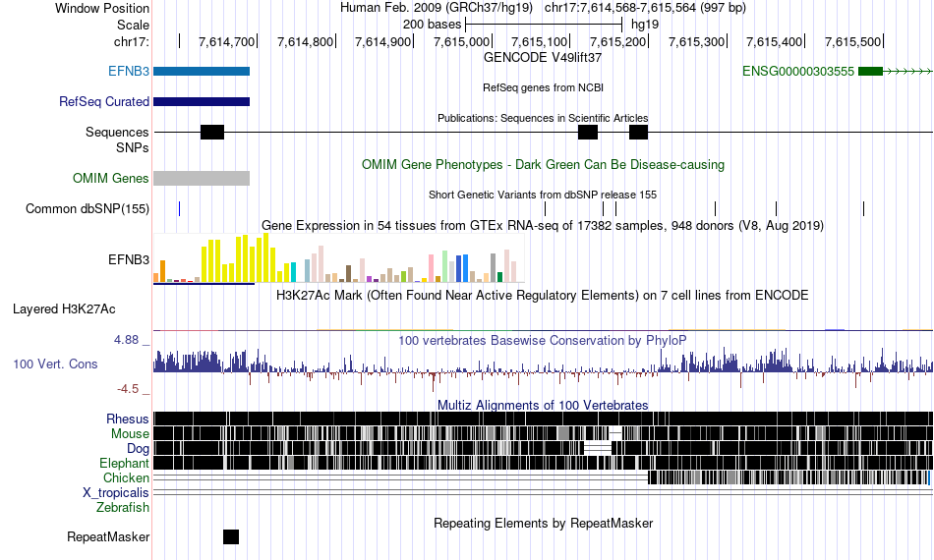Open the ENSG00000303555 gene label
Image resolution: width=934 pixels, height=560 pixels.
(798, 72)
